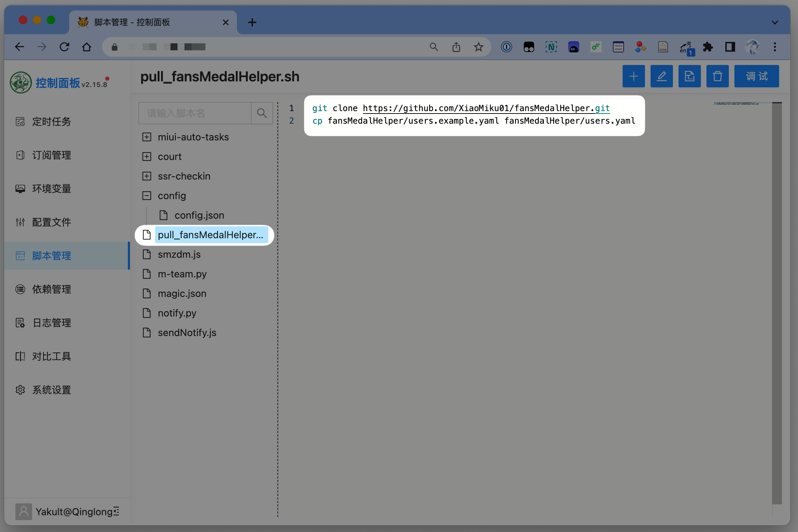Click the plus add-script button
The width and height of the screenshot is (798, 532).
click(x=633, y=76)
